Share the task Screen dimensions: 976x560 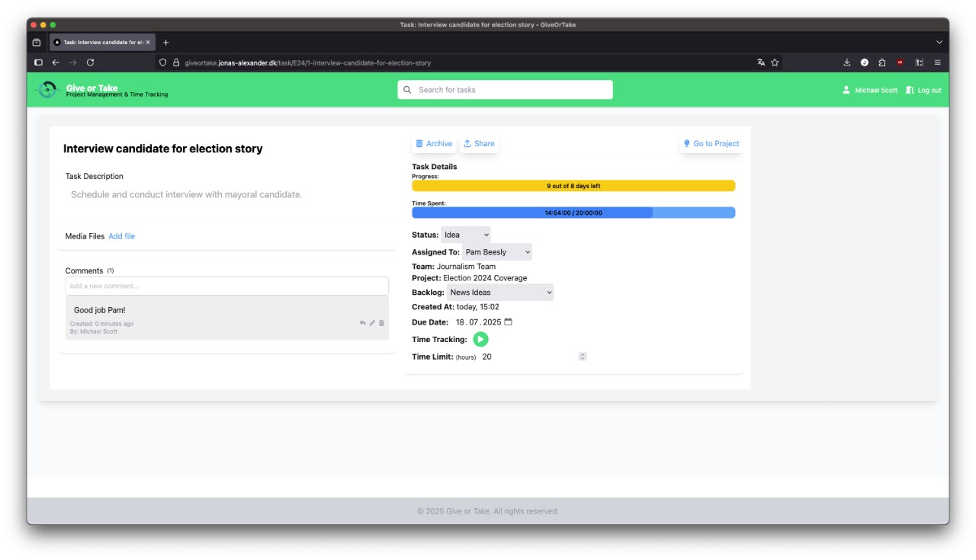(x=479, y=144)
